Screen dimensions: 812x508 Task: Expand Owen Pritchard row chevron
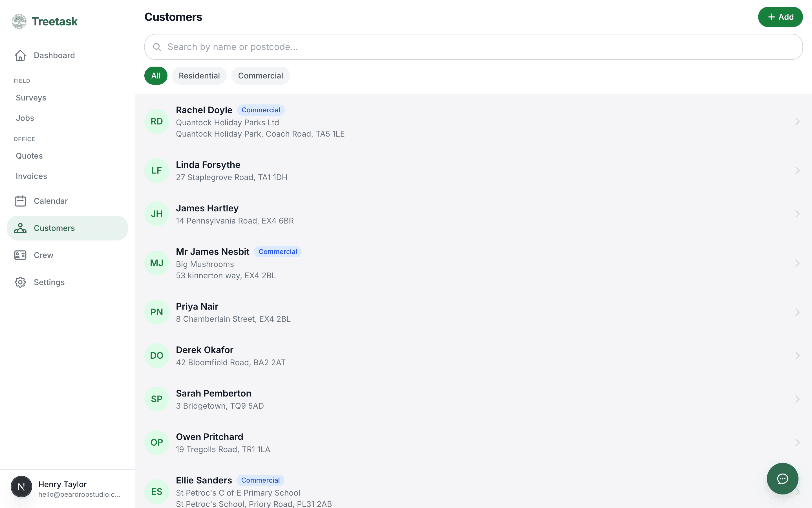798,443
